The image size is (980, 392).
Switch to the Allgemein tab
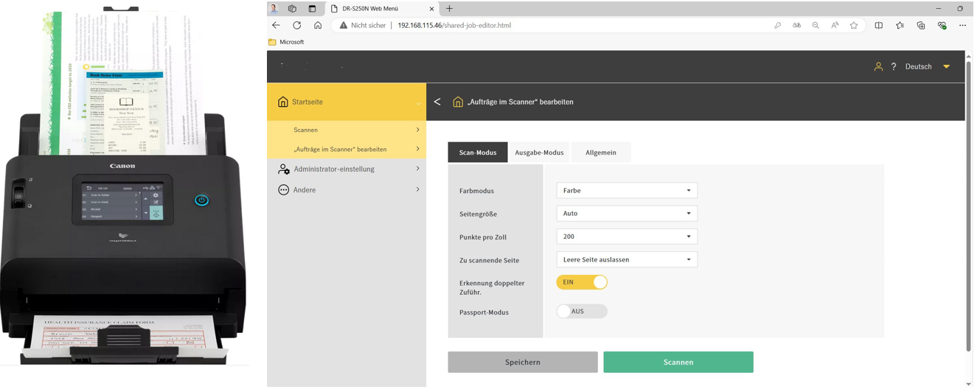pos(600,153)
